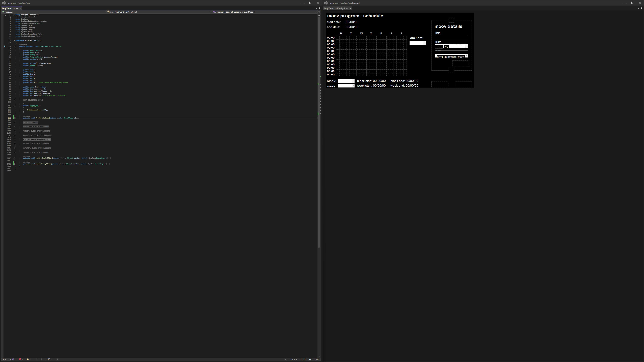Click the text box under lbl1
This screenshot has height=362, width=644.
tap(451, 37)
